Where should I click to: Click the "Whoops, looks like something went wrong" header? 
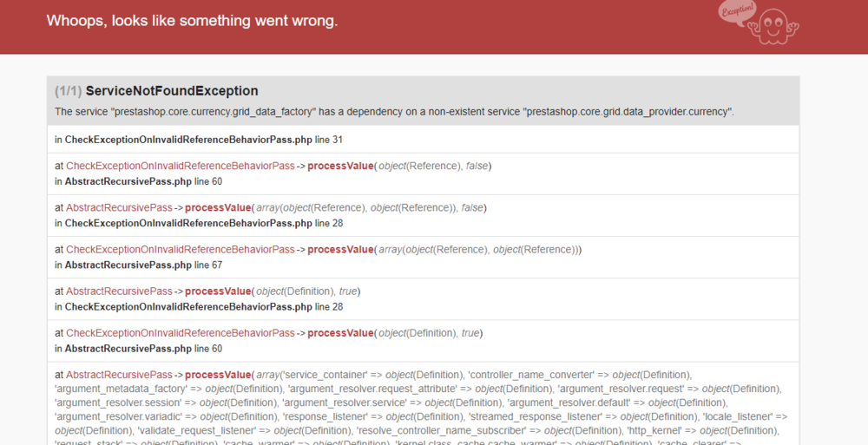pos(192,21)
